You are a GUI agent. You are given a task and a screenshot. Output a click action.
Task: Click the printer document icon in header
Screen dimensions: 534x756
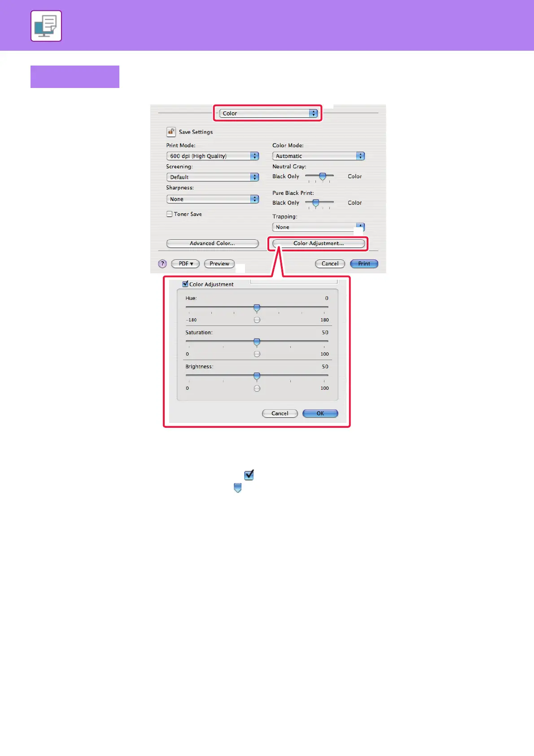[x=46, y=26]
